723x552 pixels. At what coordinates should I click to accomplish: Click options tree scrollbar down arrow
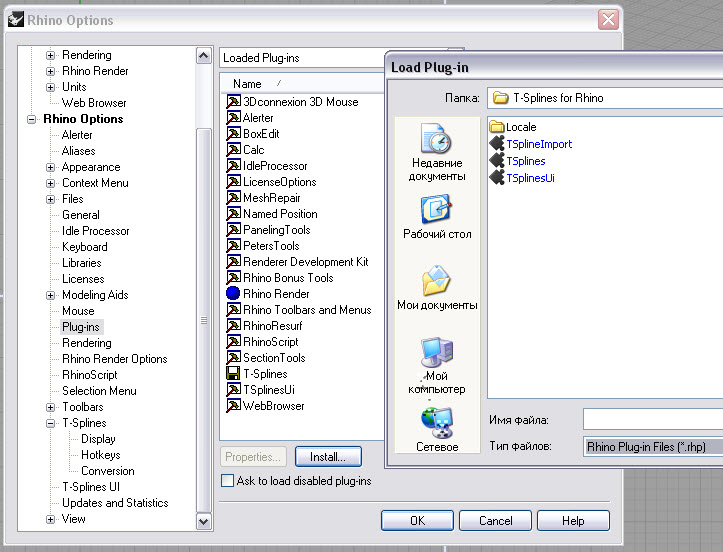pos(204,522)
